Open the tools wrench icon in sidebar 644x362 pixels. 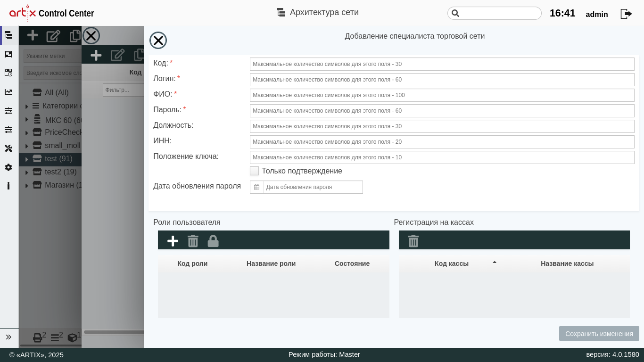[8, 148]
